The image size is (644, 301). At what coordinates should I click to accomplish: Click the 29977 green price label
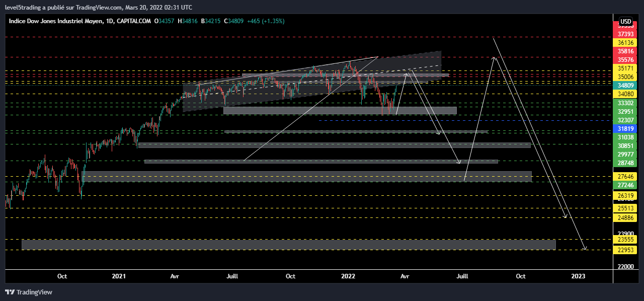(x=626, y=155)
